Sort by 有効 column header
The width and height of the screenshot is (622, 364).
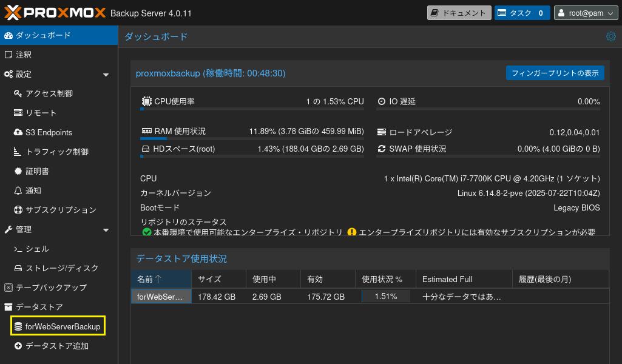click(x=328, y=279)
